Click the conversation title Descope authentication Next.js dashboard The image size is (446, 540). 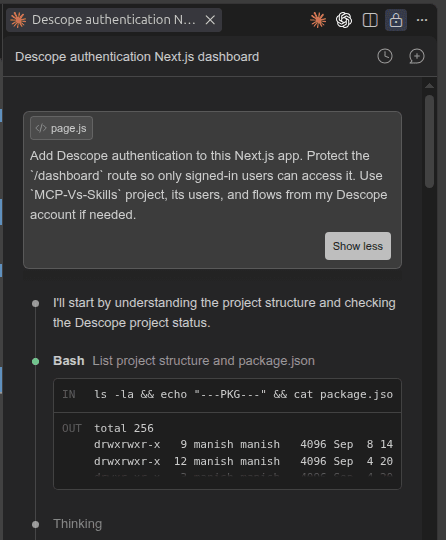[137, 57]
